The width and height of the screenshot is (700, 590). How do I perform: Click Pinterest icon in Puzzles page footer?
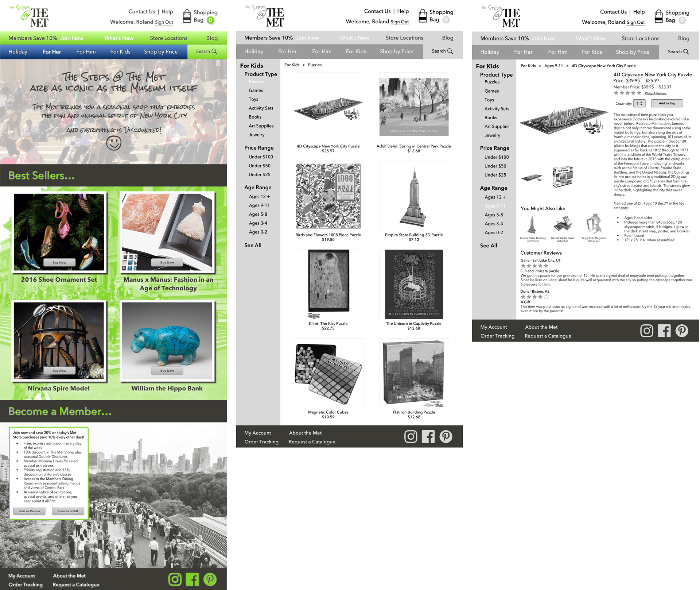[x=446, y=436]
